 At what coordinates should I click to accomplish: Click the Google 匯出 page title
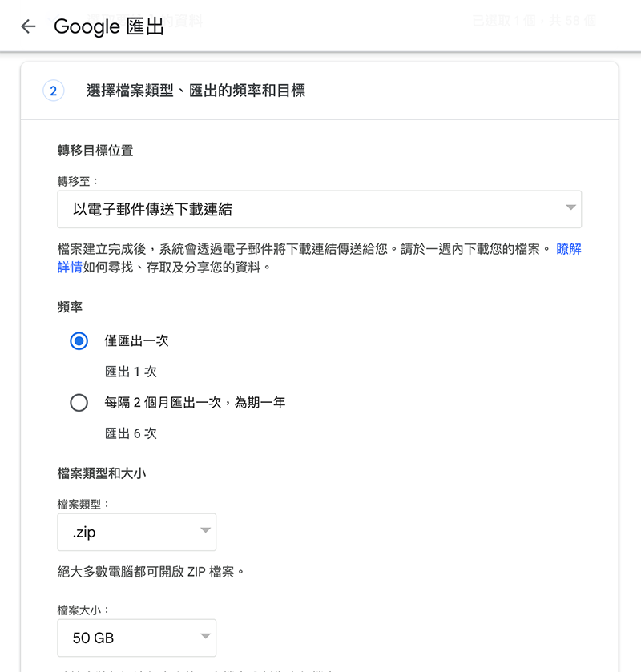coord(109,26)
